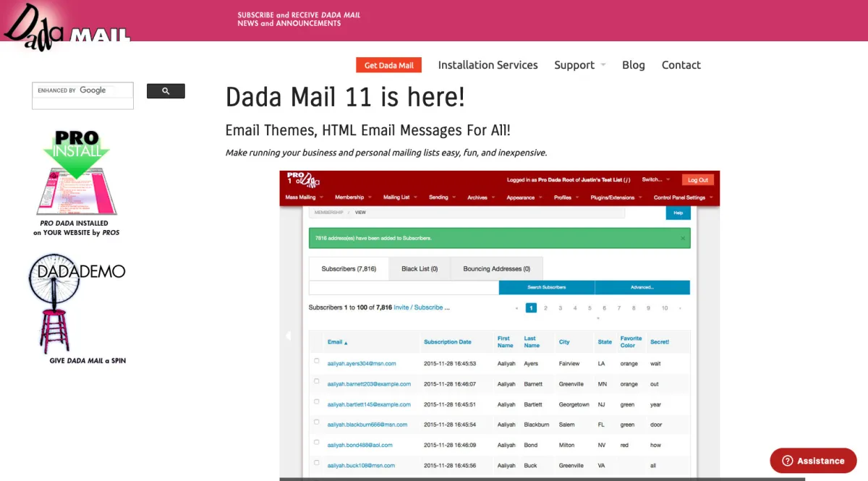Click Pro Dada Installed by Pros caption
This screenshot has width=868, height=481.
click(x=76, y=228)
